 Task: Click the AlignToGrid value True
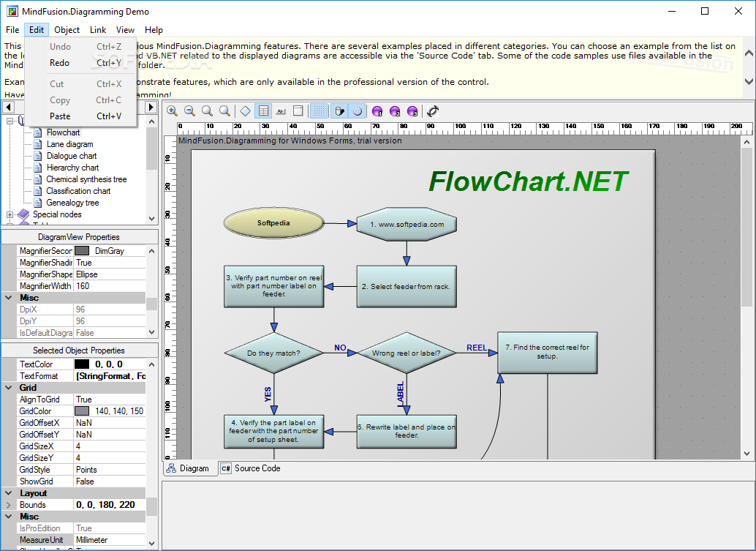pyautogui.click(x=110, y=400)
